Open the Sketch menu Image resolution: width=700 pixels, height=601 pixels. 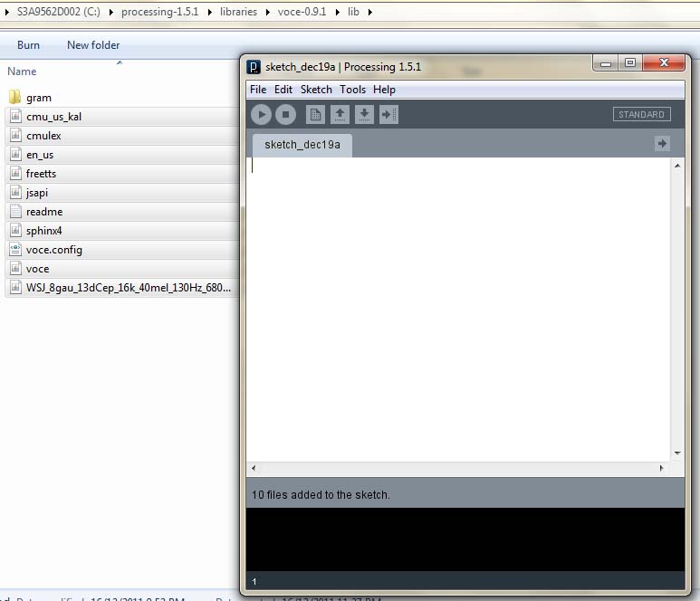[316, 90]
